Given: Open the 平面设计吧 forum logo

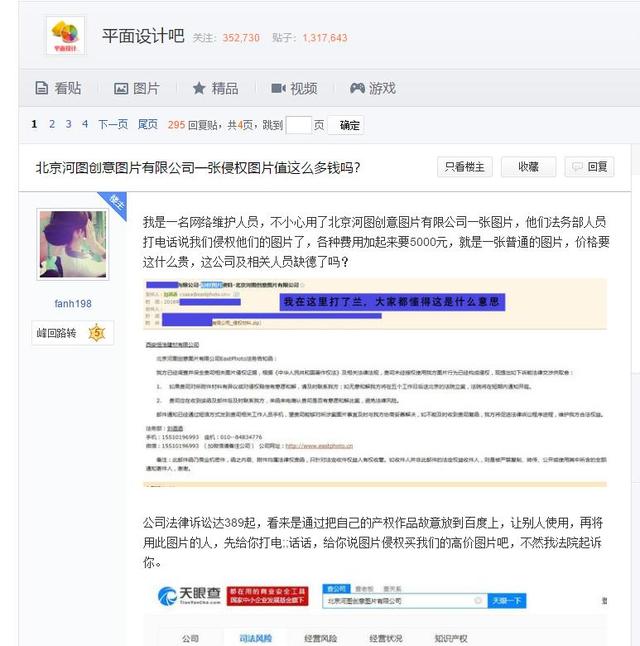Looking at the screenshot, I should coord(66,36).
